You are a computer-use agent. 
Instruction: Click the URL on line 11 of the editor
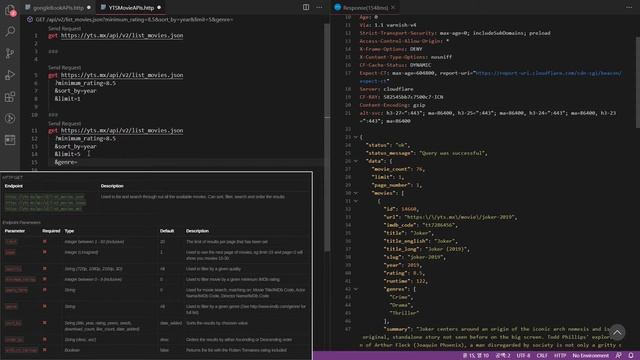[x=122, y=131]
